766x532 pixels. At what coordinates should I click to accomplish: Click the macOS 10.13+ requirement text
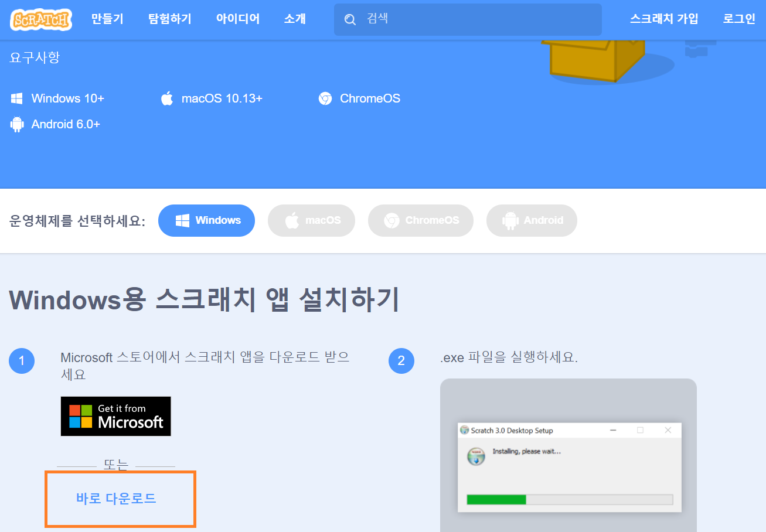(x=222, y=98)
